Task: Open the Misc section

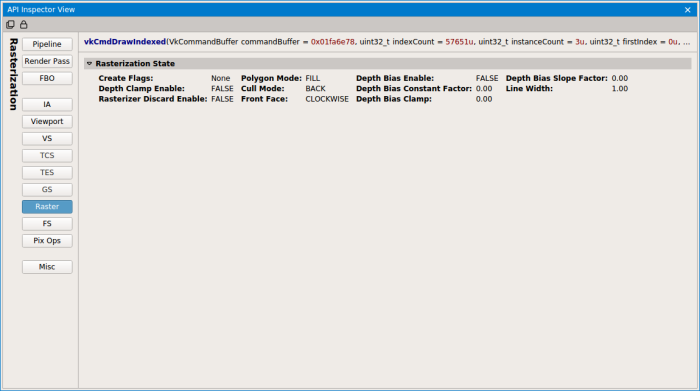Action: [47, 267]
